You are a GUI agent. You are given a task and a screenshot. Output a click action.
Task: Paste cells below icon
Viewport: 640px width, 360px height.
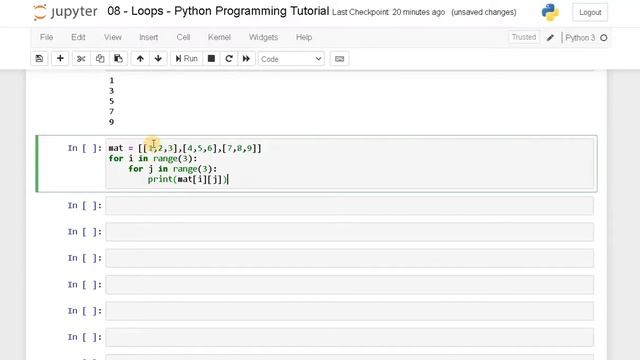[118, 59]
